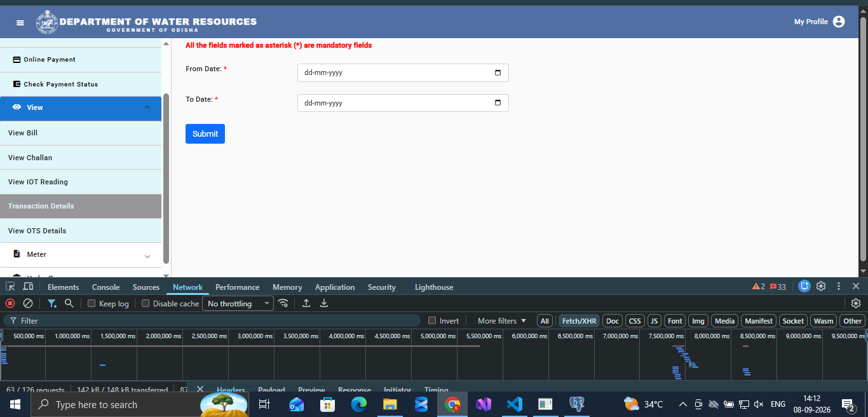Click the network Filter text field
This screenshot has width=868, height=417.
click(212, 321)
